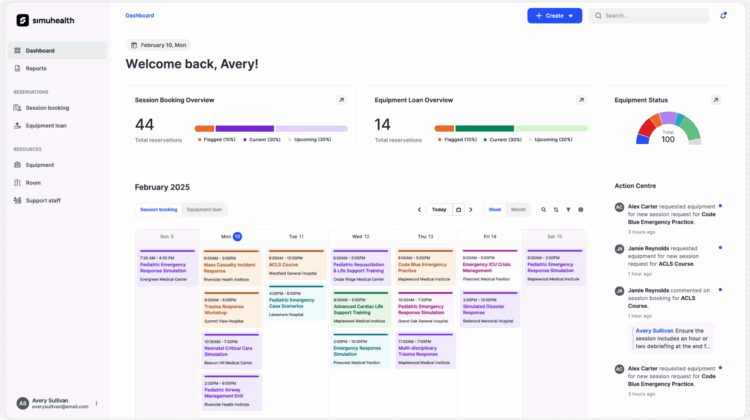Select the Week view toggle
Screen dimensions: 750x420
point(494,210)
